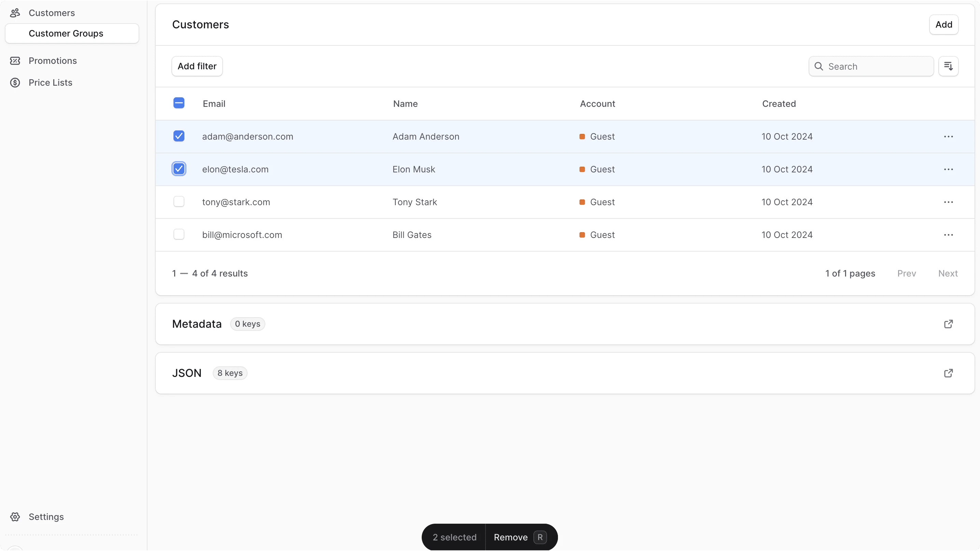Open Metadata editor via external-link icon
The width and height of the screenshot is (980, 551).
point(948,324)
